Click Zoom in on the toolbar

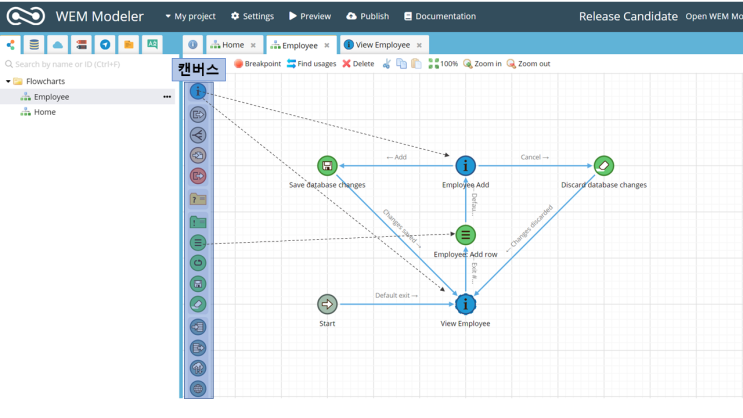[482, 64]
